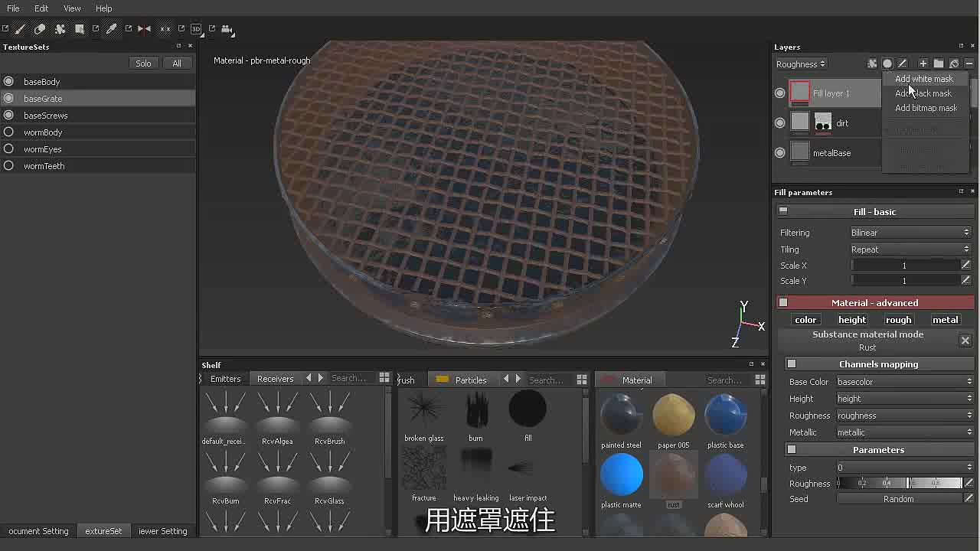Image resolution: width=980 pixels, height=551 pixels.
Task: Adjust the Roughness parameter slider
Action: pyautogui.click(x=900, y=483)
